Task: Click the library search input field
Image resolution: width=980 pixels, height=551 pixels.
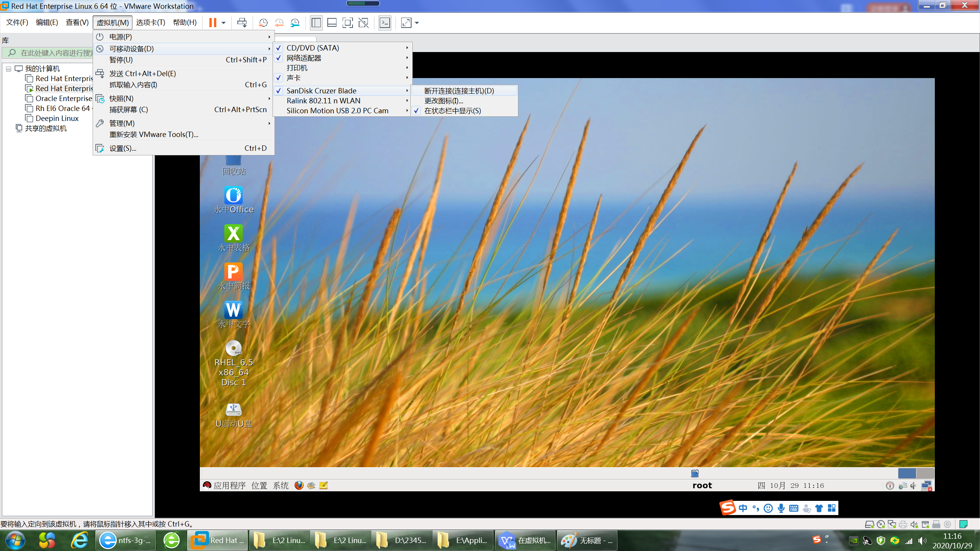Action: (54, 53)
